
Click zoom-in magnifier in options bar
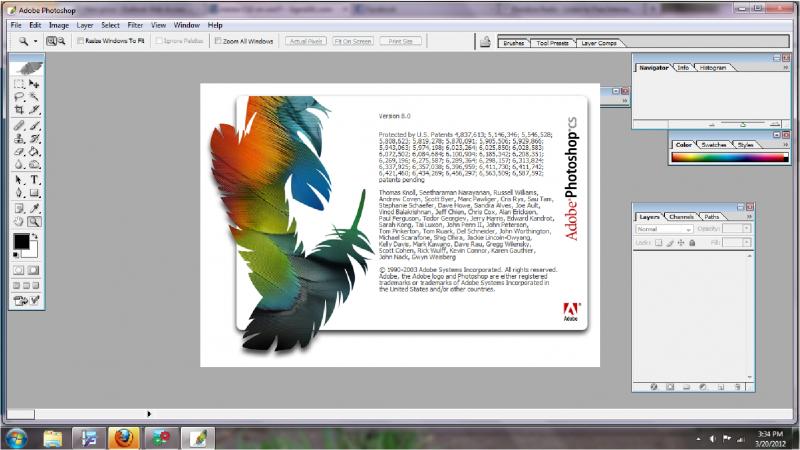[52, 41]
